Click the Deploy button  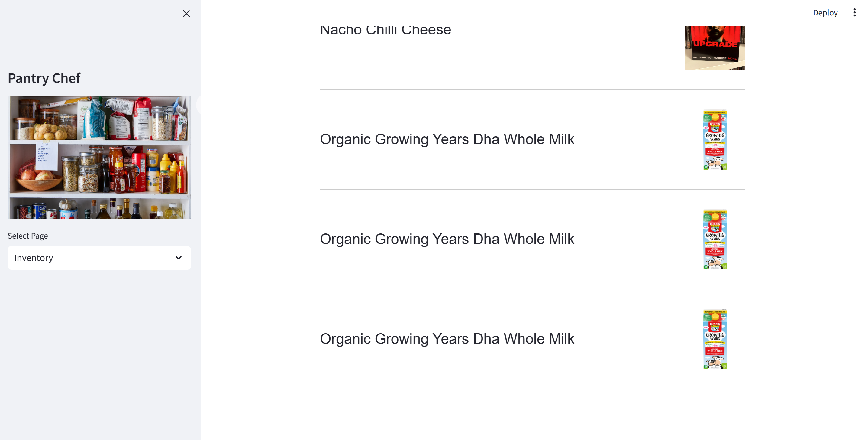tap(825, 12)
